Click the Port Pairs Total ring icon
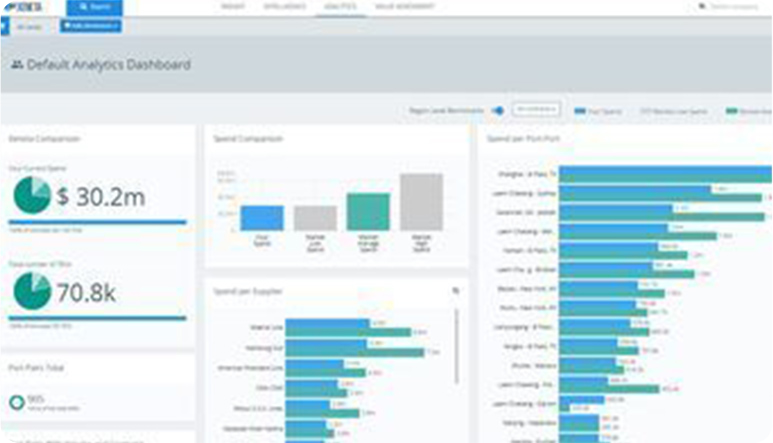This screenshot has width=773, height=443. click(x=17, y=403)
